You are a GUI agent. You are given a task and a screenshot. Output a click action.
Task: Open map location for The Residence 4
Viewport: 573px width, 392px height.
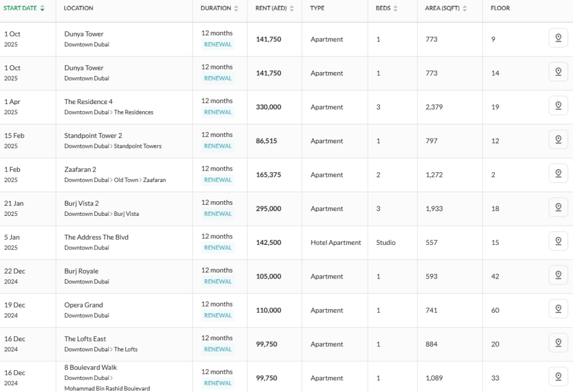(x=558, y=106)
